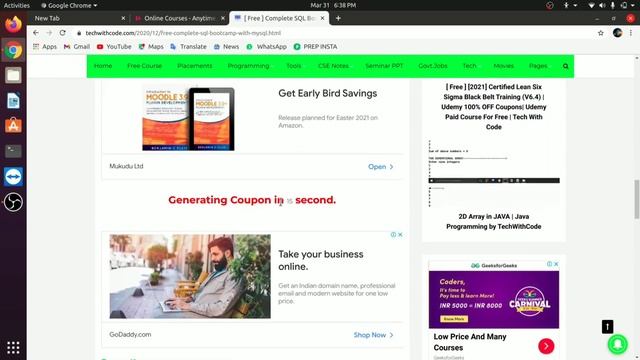Close the Complete SQL Bootcamp tab

(x=322, y=18)
